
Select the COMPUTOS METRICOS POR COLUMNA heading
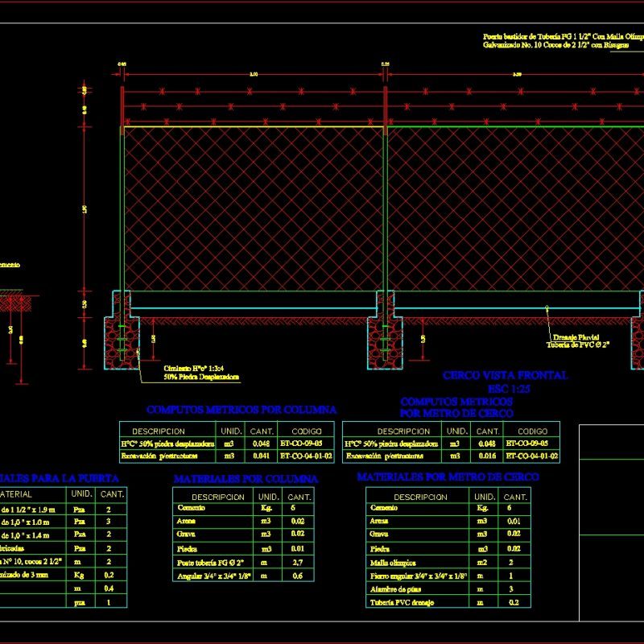click(240, 407)
